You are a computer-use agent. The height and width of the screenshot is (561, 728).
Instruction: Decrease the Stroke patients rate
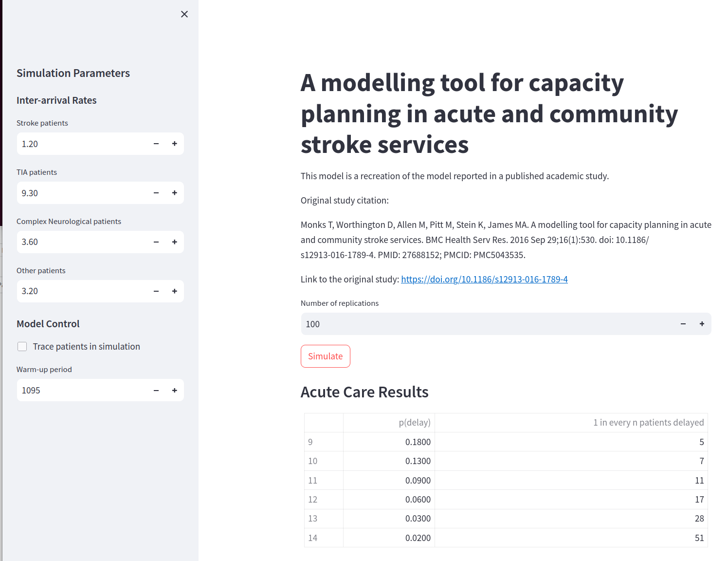point(156,144)
